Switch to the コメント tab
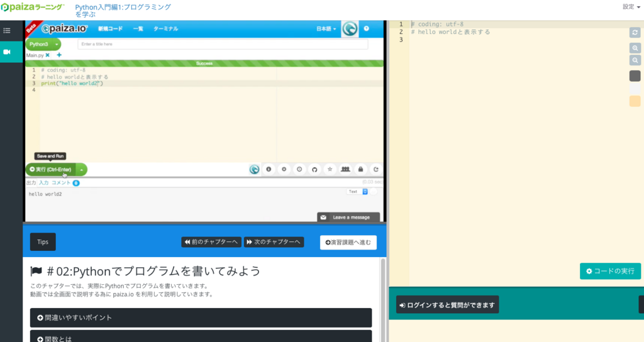Screen dimensions: 644x342 (61, 183)
